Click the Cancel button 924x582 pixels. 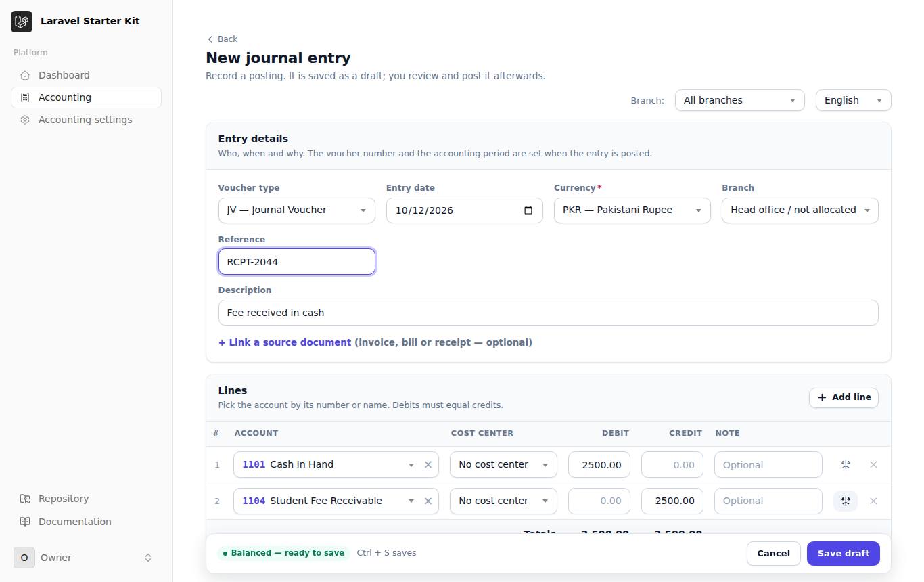(774, 554)
